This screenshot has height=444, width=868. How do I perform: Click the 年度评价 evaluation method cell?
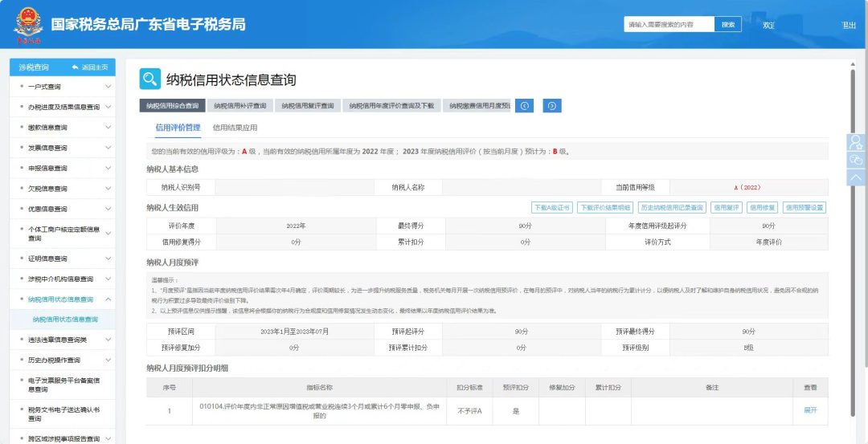(x=768, y=242)
